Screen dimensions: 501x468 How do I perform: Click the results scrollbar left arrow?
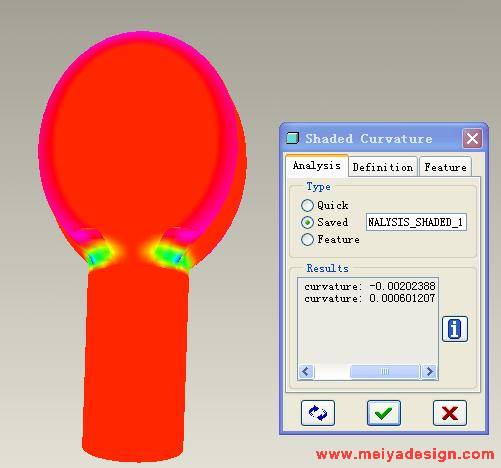(x=306, y=371)
